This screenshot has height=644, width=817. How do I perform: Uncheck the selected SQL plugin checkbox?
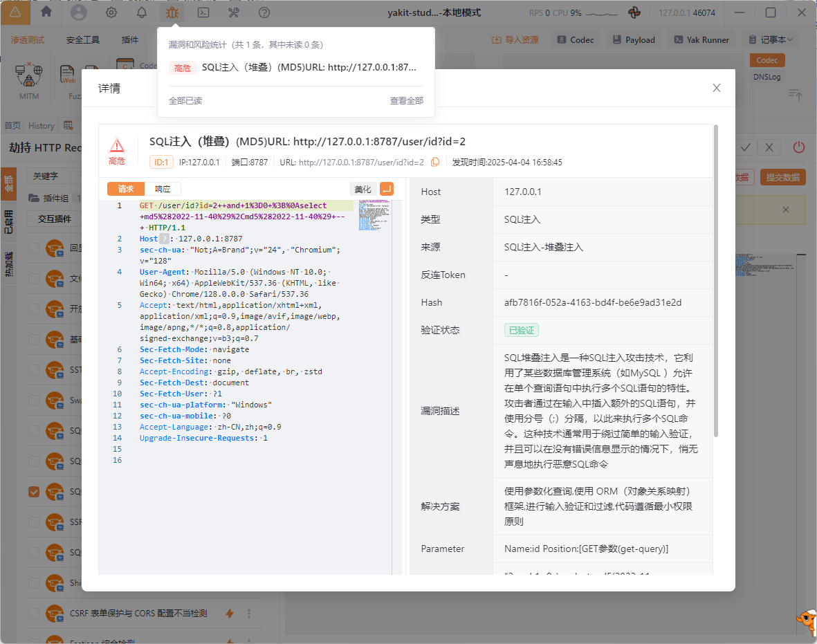34,492
